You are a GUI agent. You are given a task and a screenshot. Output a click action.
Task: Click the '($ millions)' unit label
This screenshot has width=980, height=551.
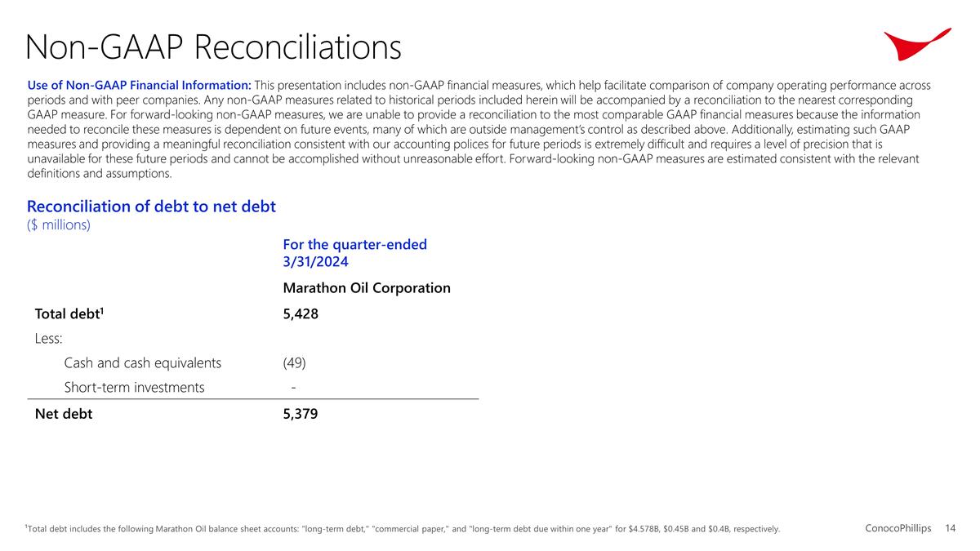(58, 224)
